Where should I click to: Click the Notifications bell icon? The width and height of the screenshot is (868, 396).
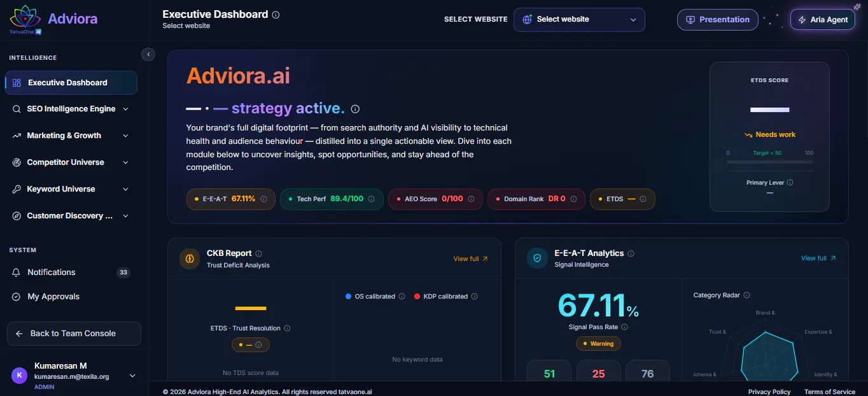[x=17, y=272]
